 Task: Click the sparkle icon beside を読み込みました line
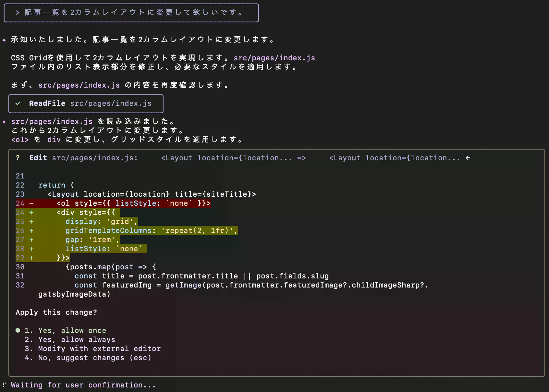(x=4, y=122)
